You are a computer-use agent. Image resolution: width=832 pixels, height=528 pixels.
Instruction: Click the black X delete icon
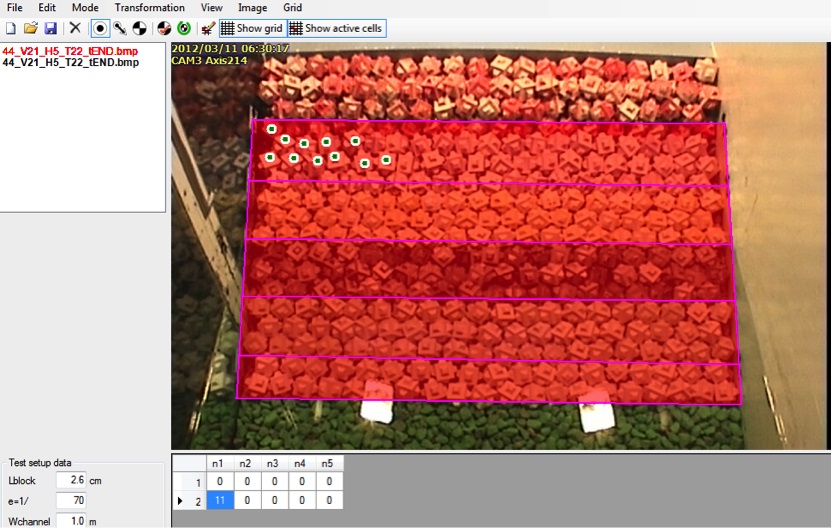pos(75,29)
